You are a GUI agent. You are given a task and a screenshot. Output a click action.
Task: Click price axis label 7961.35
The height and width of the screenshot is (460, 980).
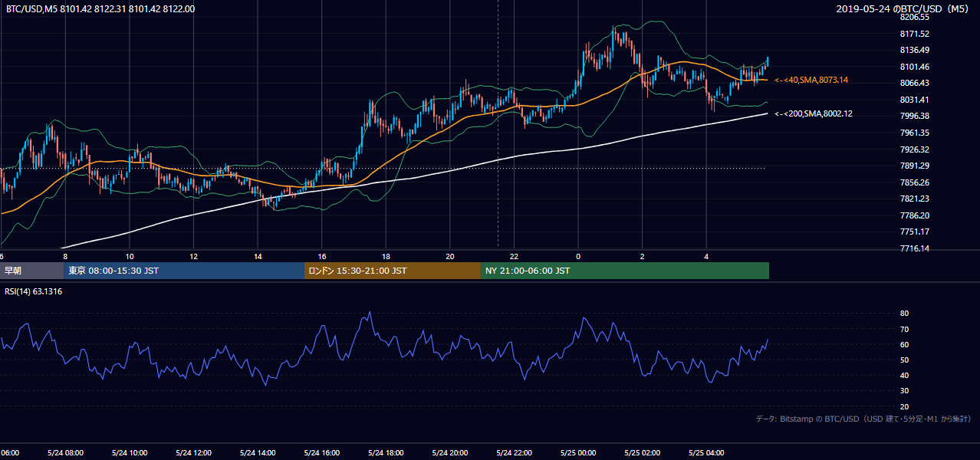coord(915,133)
